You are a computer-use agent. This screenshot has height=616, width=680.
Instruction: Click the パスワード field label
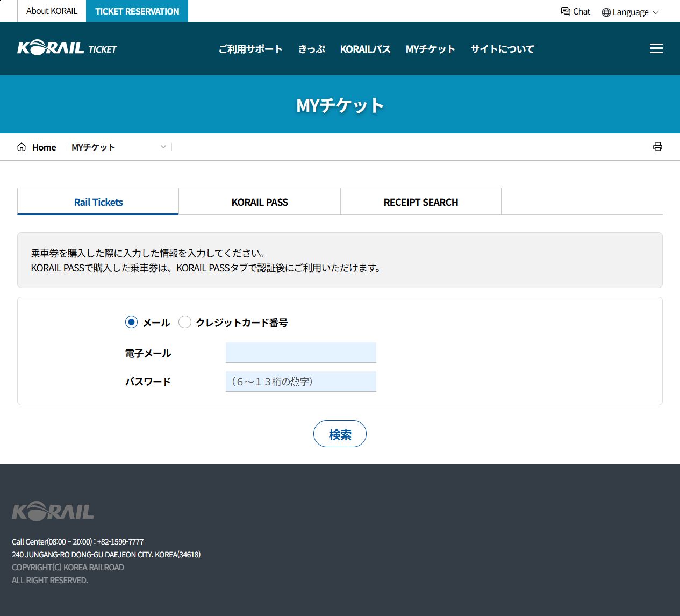(148, 382)
